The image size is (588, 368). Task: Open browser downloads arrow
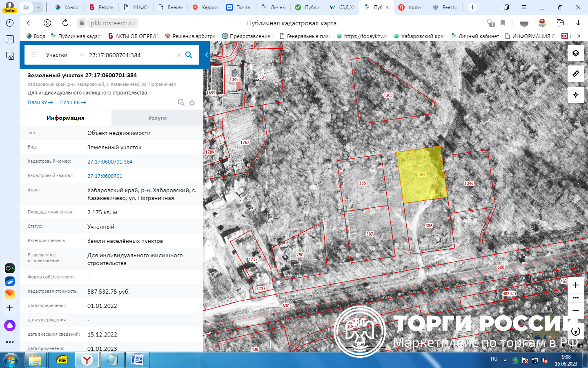click(578, 23)
